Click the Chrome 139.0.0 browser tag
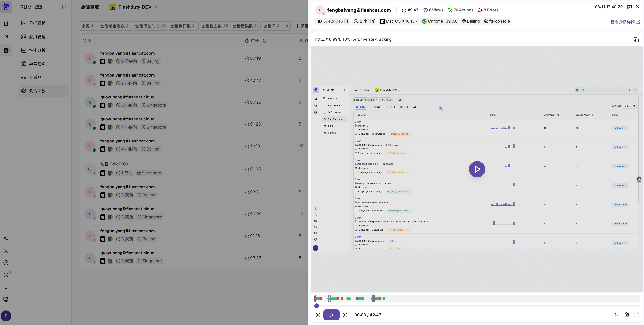644x325 pixels. pyautogui.click(x=440, y=21)
